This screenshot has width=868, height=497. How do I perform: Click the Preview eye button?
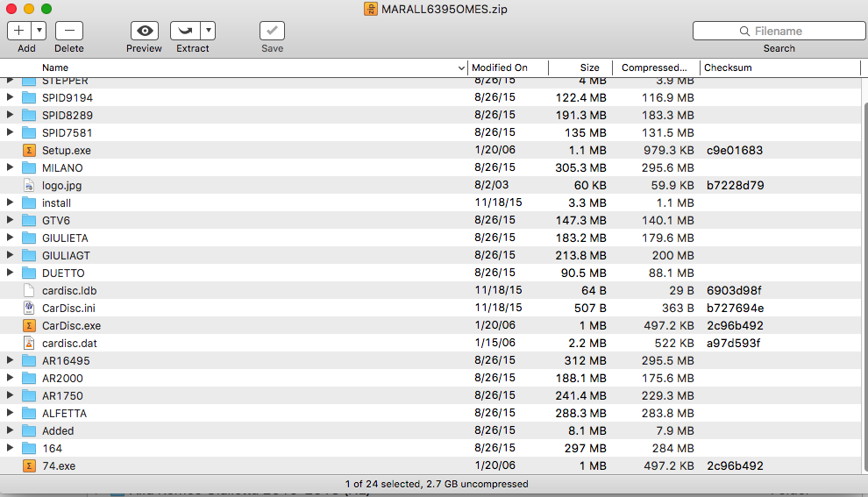(145, 31)
